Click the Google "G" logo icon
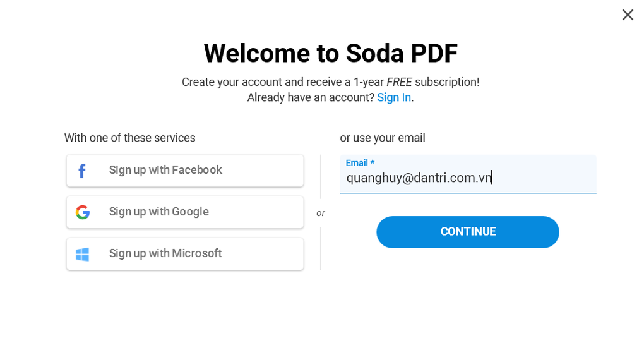The image size is (644, 338). [x=83, y=212]
